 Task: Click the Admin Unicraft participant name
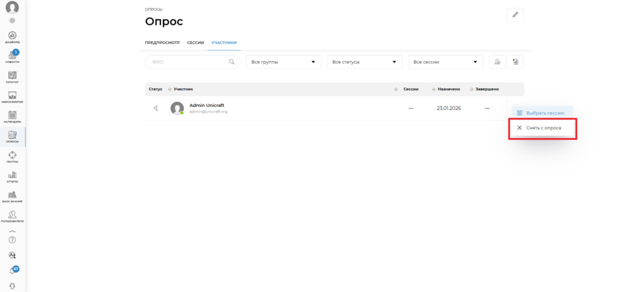pos(207,104)
